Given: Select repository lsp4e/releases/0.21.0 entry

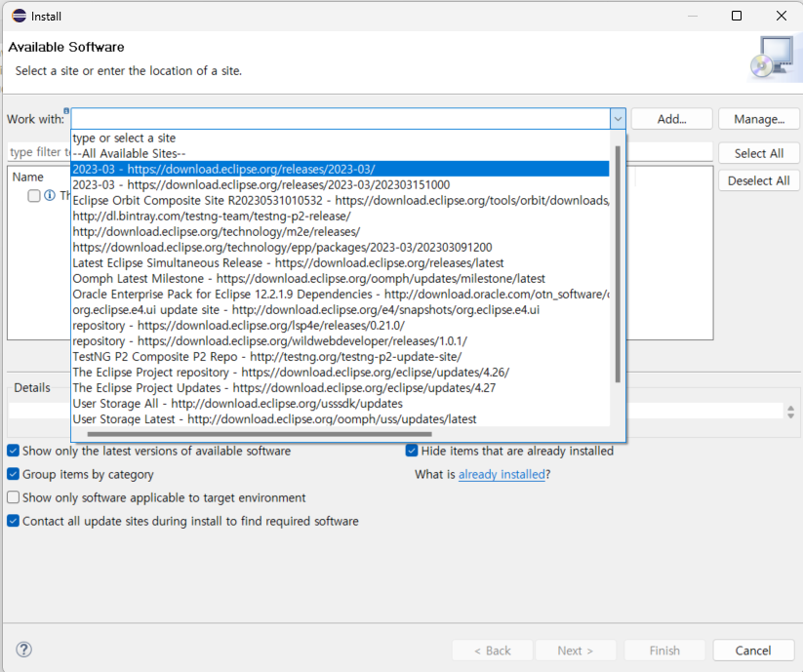Looking at the screenshot, I should point(341,326).
